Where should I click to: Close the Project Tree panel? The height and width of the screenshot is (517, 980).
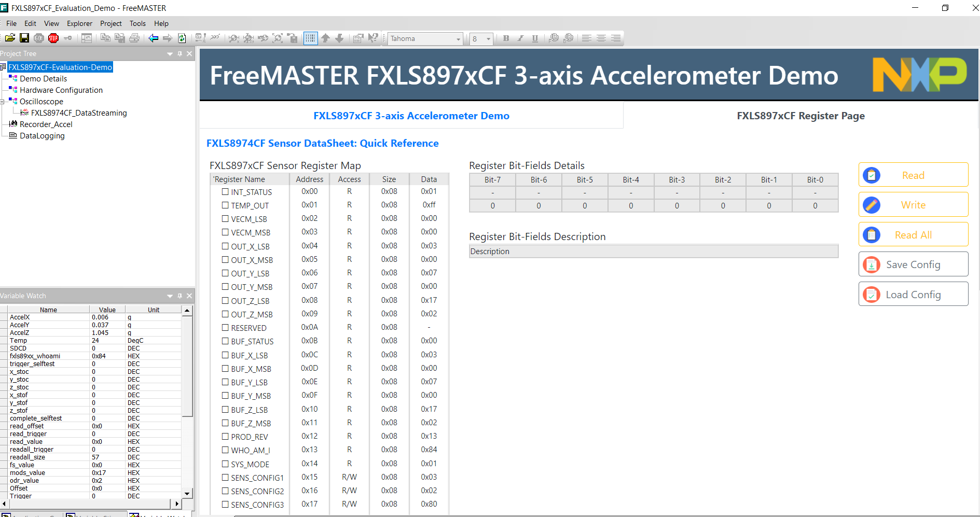pos(189,53)
